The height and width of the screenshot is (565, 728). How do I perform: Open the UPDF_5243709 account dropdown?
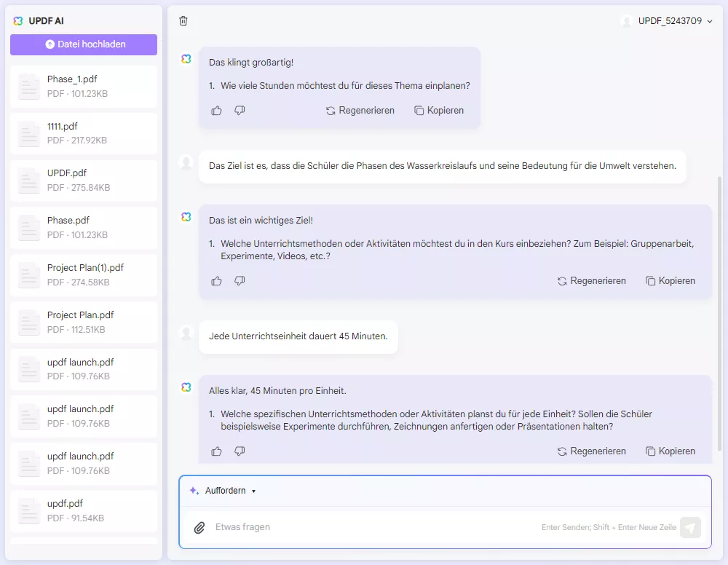pyautogui.click(x=666, y=21)
